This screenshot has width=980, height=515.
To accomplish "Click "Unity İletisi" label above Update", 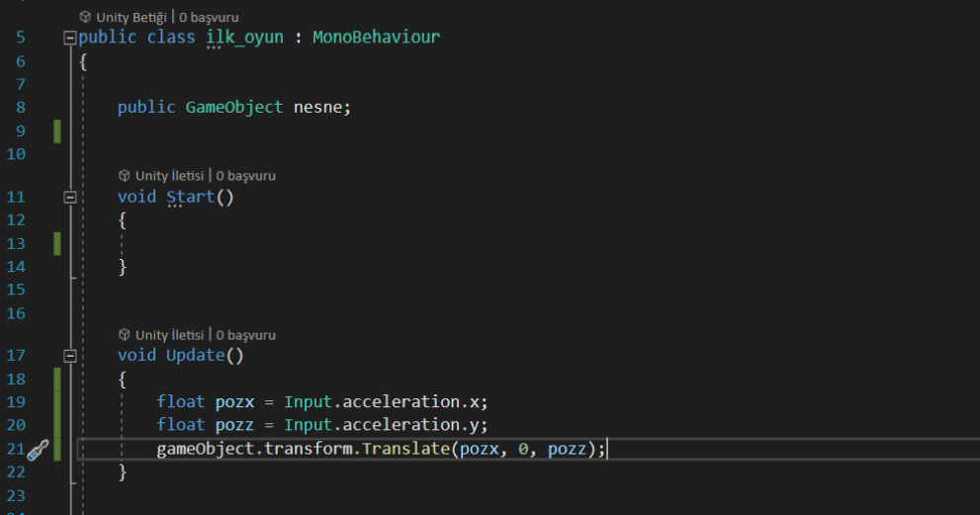I will click(170, 335).
